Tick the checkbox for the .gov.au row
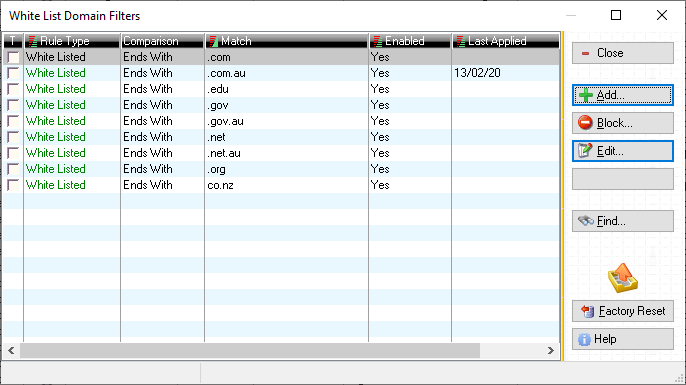Screen dimensions: 686x385 [x=14, y=121]
